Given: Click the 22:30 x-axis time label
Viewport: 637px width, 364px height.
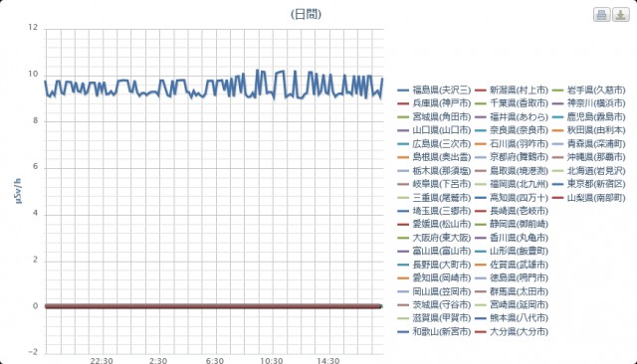Looking at the screenshot, I should 102,360.
